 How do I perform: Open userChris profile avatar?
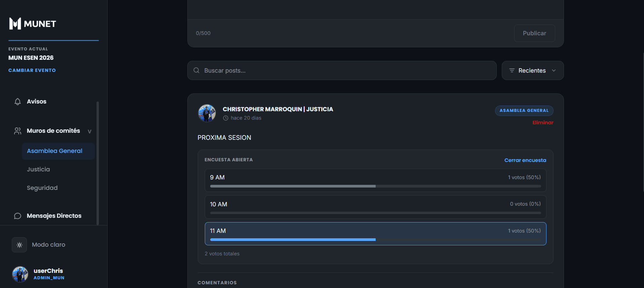pyautogui.click(x=20, y=274)
